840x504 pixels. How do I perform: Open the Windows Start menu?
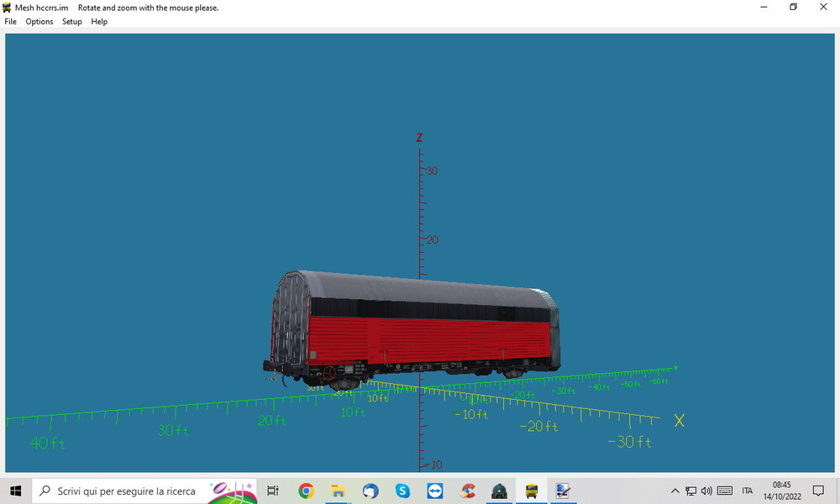pyautogui.click(x=15, y=491)
